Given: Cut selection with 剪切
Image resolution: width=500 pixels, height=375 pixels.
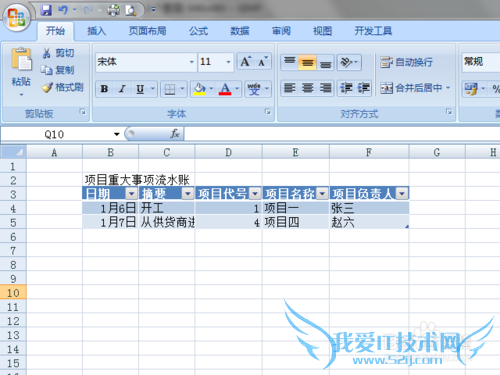Looking at the screenshot, I should 58,53.
